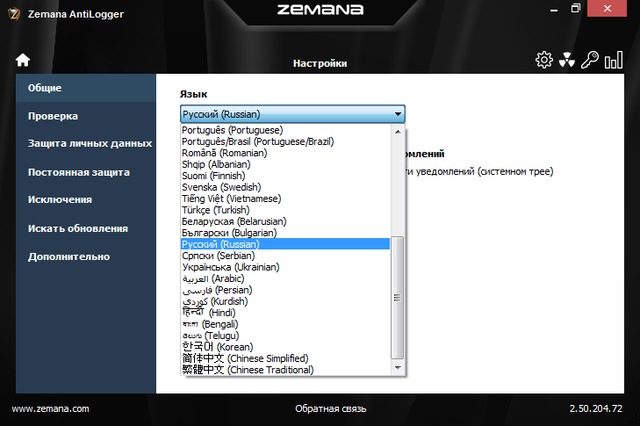
Task: Pick the Bengali language option
Action: coord(285,324)
